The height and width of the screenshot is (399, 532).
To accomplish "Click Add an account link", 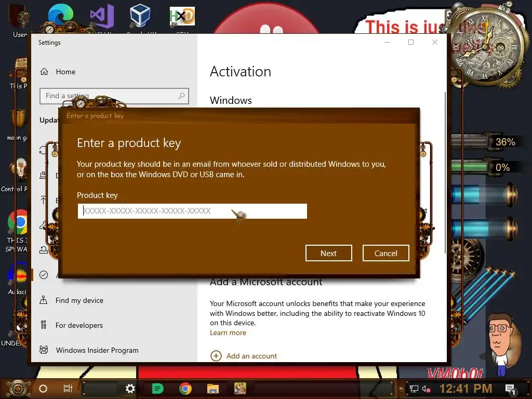I will (252, 356).
